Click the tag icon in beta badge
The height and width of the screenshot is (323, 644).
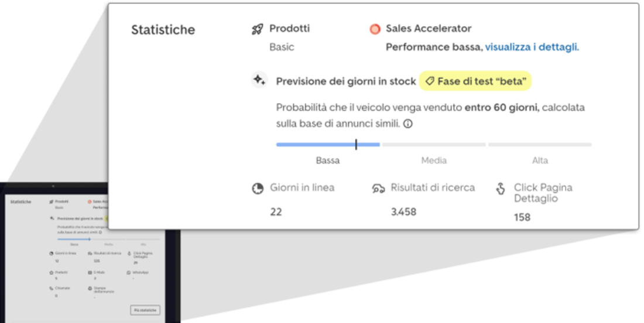pyautogui.click(x=430, y=81)
